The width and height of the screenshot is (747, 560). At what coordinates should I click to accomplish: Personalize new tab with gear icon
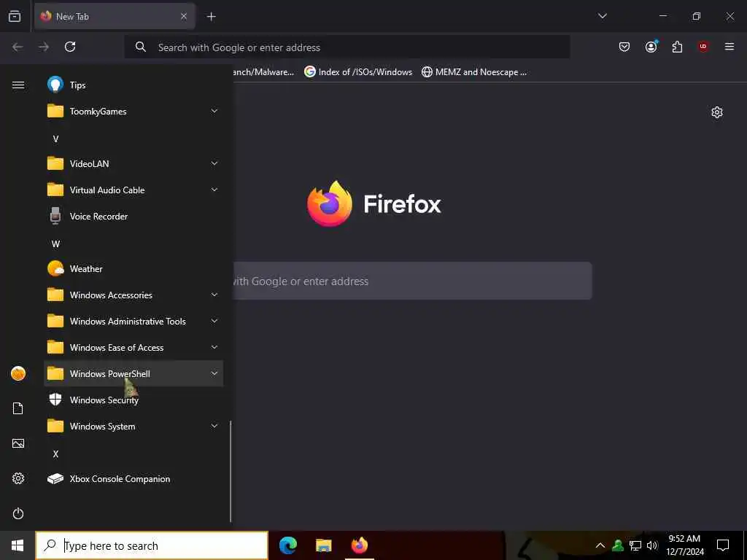click(x=717, y=112)
